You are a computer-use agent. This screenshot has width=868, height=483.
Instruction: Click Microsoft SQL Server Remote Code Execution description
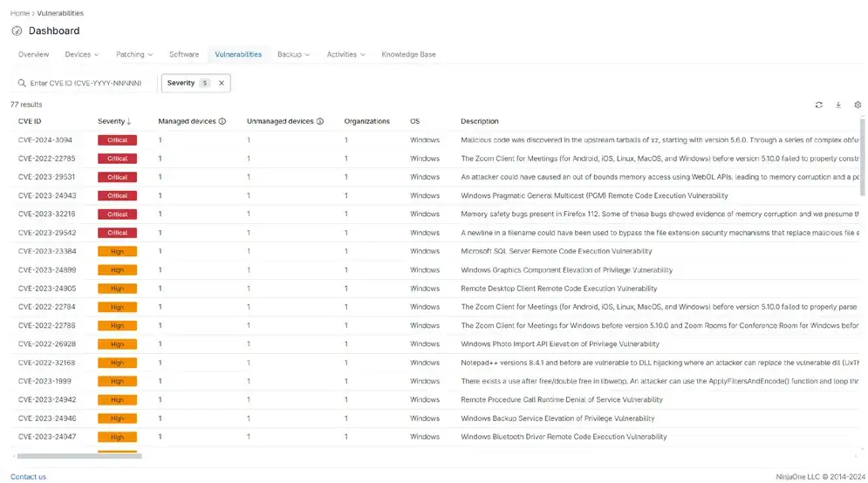557,251
